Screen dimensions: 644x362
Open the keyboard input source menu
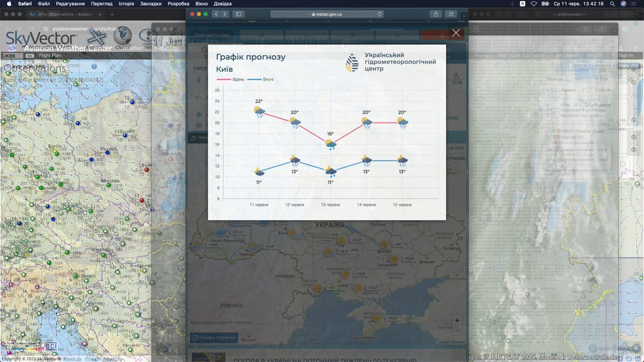point(523,4)
